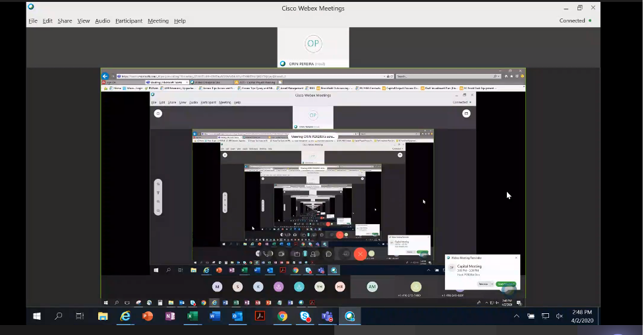Select the Sign On browser tab
Screen dimensions: 644x335
click(123, 82)
